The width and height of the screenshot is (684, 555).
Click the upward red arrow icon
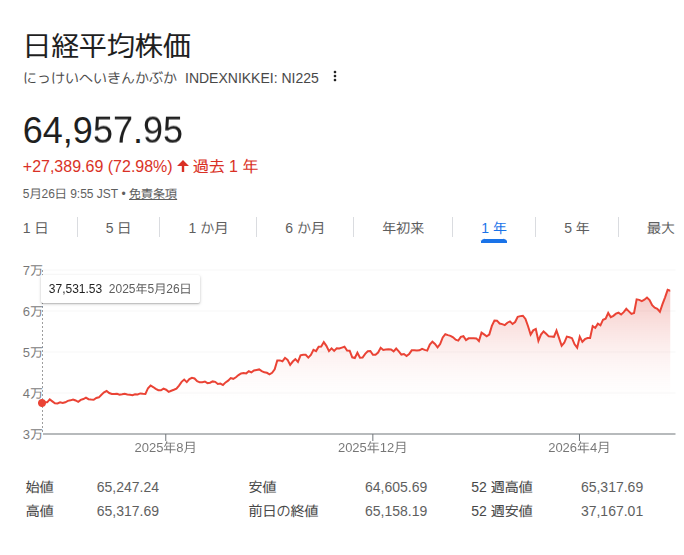[x=183, y=166]
